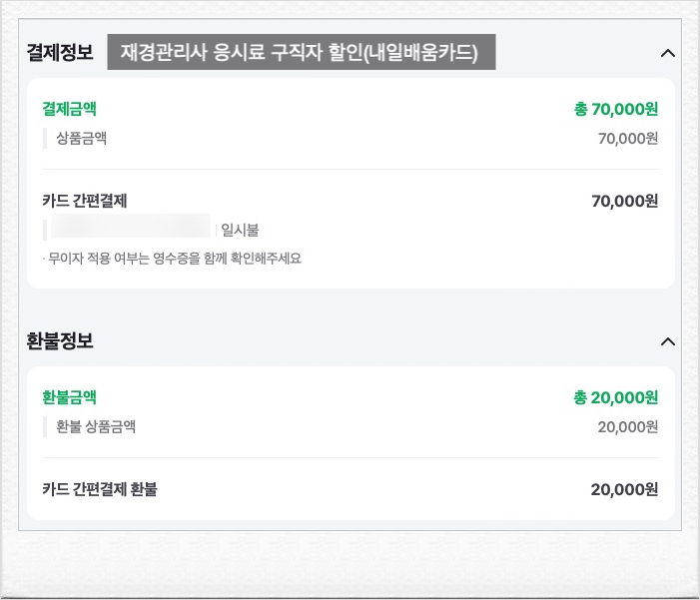Select the gray 재경관리사 응시료 banner
This screenshot has height=600, width=700.
pos(301,53)
